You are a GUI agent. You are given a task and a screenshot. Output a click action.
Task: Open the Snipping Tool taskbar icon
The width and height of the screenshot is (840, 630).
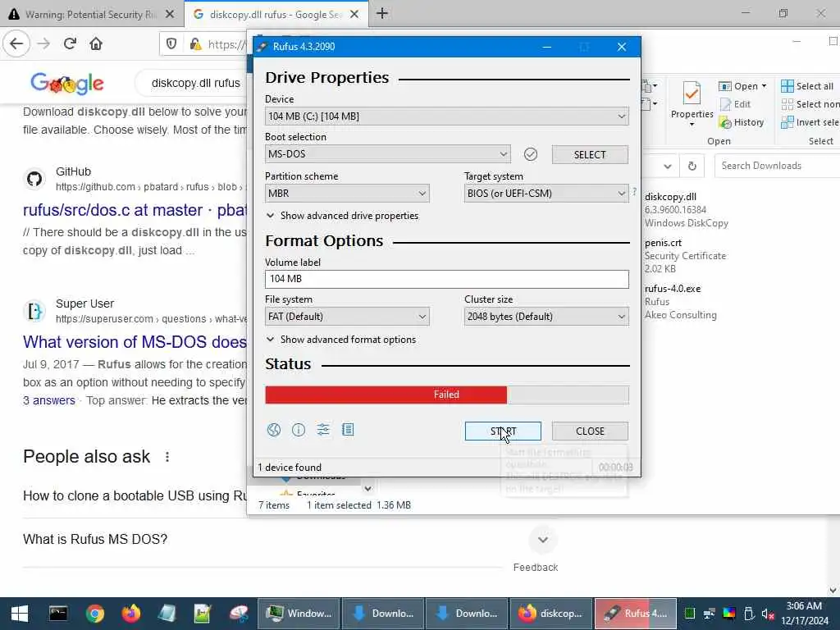tap(239, 614)
